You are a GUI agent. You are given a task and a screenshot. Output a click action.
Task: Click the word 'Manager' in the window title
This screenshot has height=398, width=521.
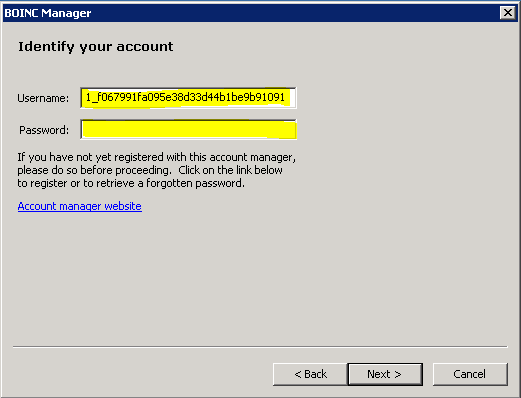[66, 13]
